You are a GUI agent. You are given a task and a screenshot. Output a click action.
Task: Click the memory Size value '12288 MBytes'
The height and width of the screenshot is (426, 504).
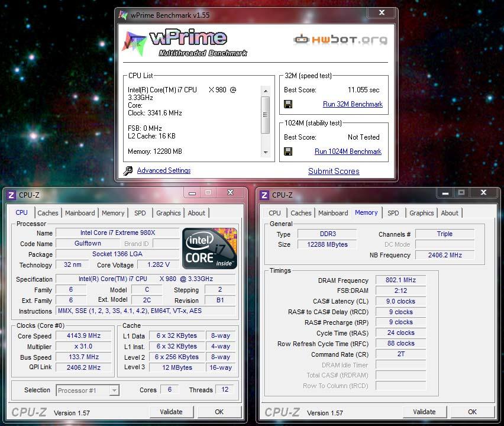(x=327, y=244)
